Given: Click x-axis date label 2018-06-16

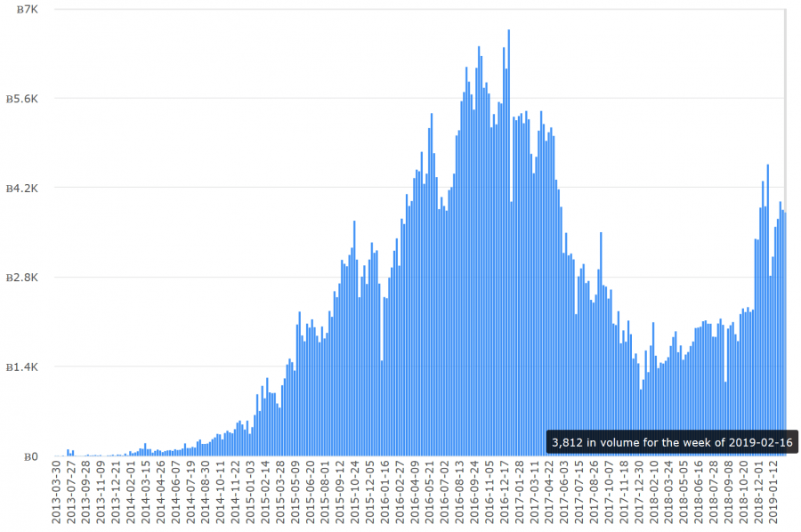Looking at the screenshot, I should [698, 492].
